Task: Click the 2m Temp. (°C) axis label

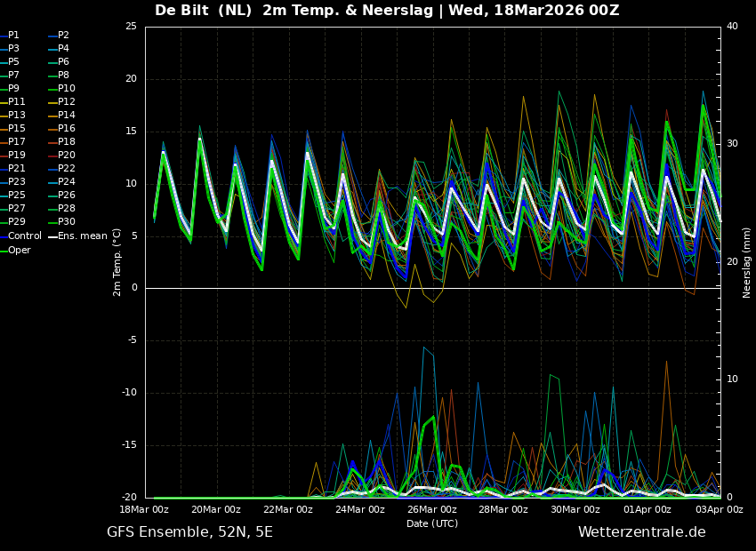Action: point(117,262)
